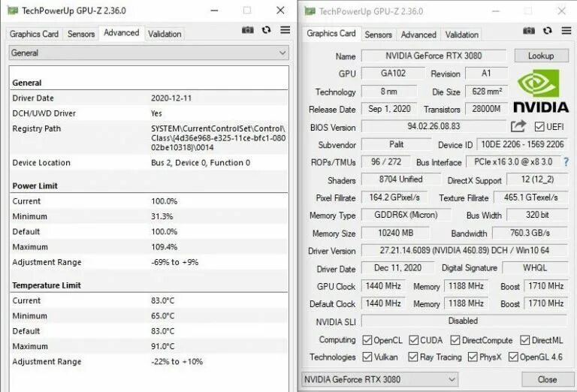Screen dimensions: 577x392
Task: Click the Close button at bottom right
Action: tap(548, 379)
